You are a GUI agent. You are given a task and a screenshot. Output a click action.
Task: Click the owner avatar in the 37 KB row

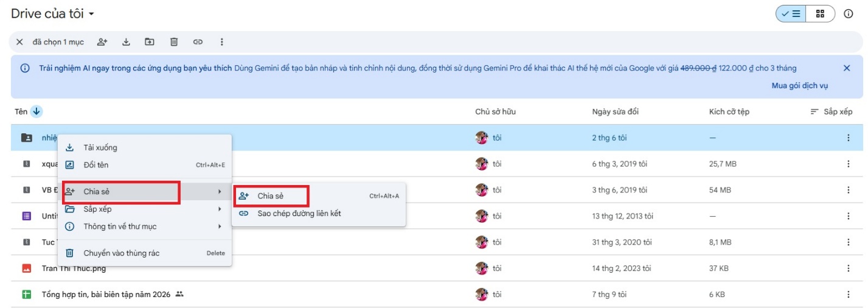(x=482, y=268)
